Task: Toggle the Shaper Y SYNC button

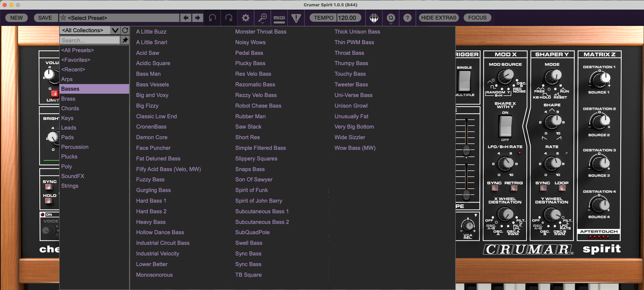Action: [543, 188]
